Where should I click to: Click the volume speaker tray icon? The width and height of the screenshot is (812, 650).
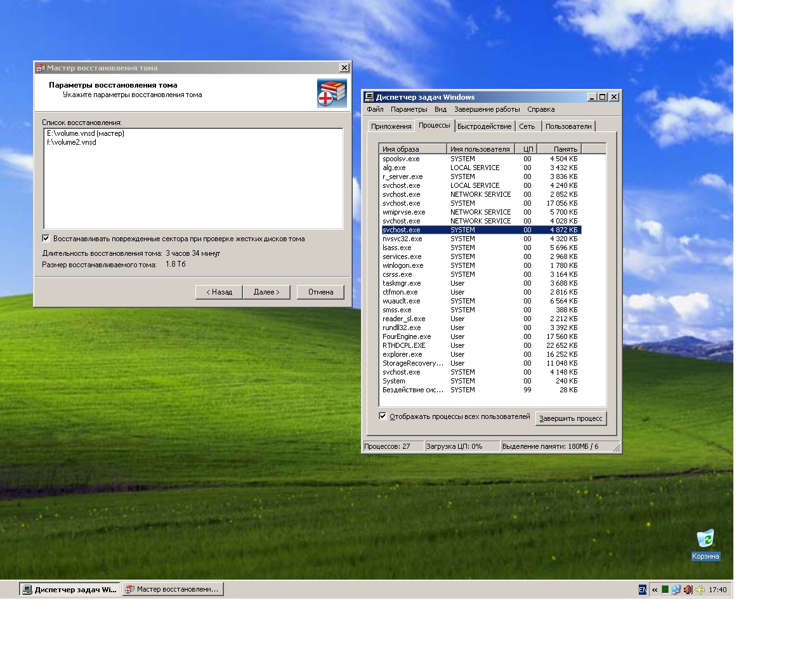(x=688, y=590)
